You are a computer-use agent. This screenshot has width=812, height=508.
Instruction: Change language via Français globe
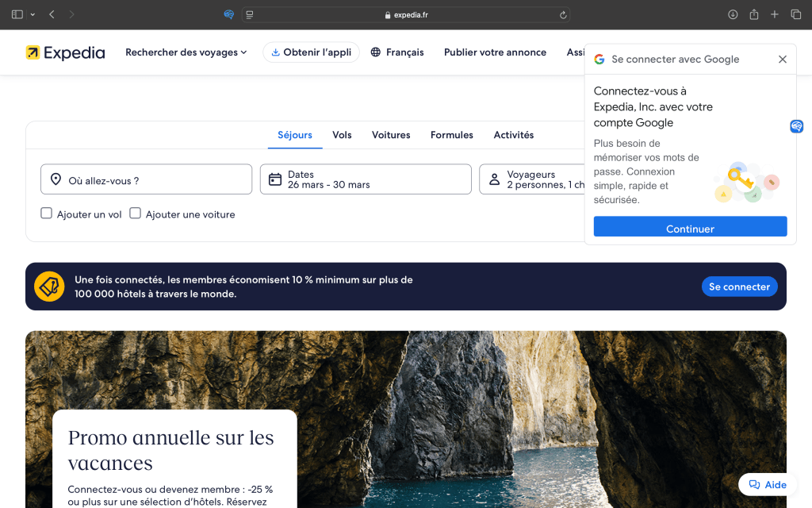(397, 52)
